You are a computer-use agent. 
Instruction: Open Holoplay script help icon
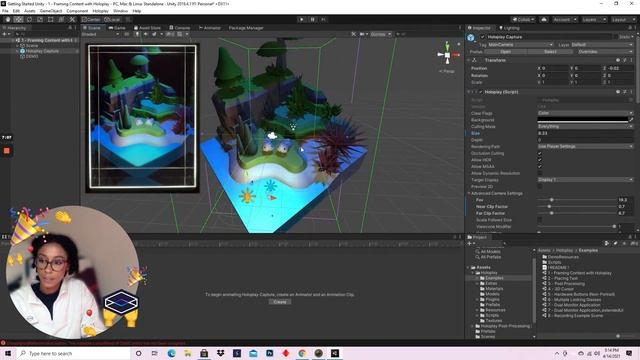click(x=618, y=92)
